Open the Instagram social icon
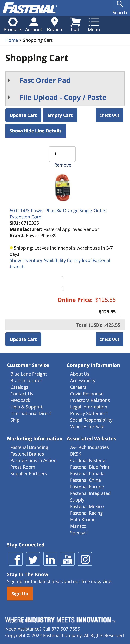This screenshot has width=130, height=644. pyautogui.click(x=85, y=559)
